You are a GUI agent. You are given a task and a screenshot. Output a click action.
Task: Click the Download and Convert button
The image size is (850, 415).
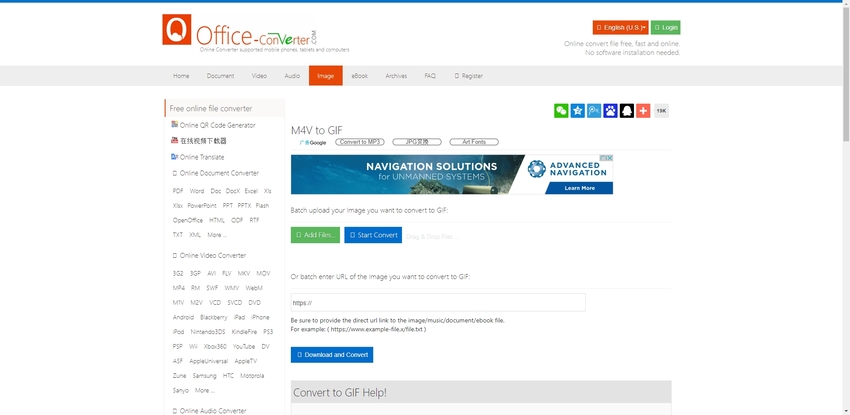(x=331, y=354)
